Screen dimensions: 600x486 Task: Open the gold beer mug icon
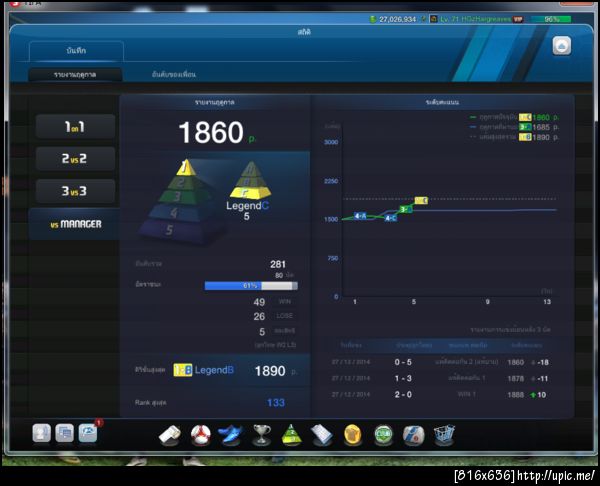(352, 435)
